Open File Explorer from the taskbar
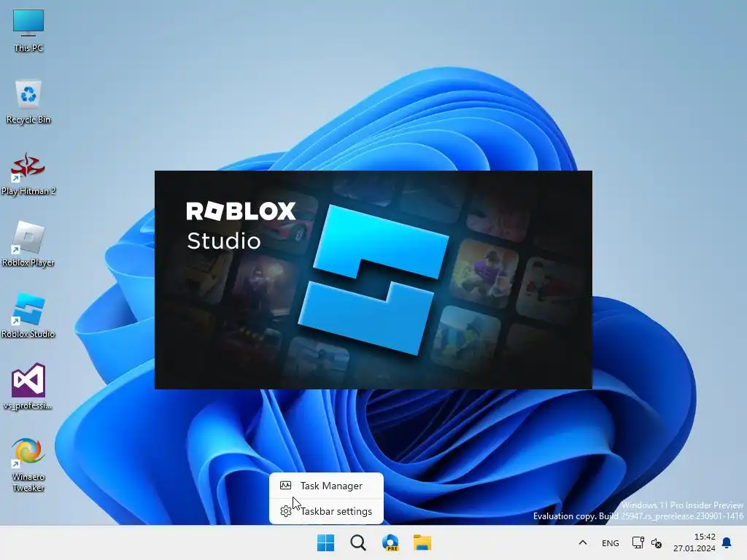The width and height of the screenshot is (747, 560). [x=422, y=542]
